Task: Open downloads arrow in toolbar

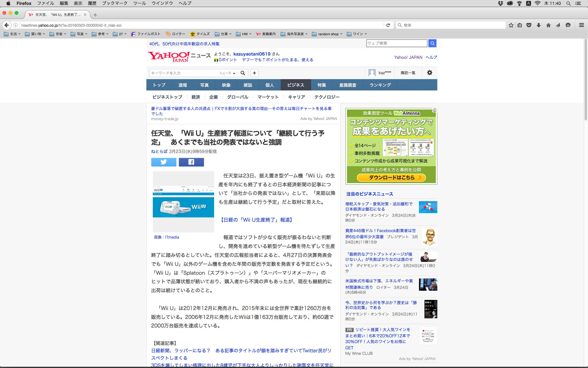Action: 538,25
